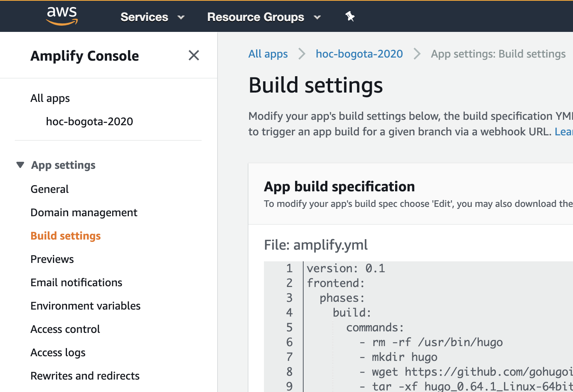Open the Services dropdown menu

tap(152, 17)
